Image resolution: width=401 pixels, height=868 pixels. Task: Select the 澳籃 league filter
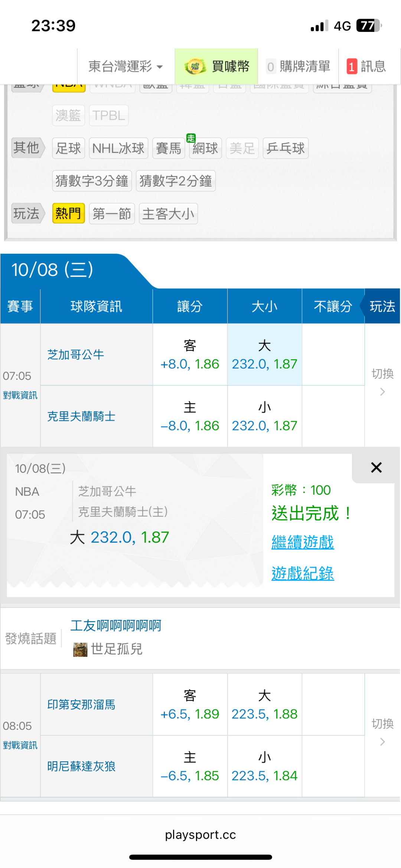pos(68,116)
